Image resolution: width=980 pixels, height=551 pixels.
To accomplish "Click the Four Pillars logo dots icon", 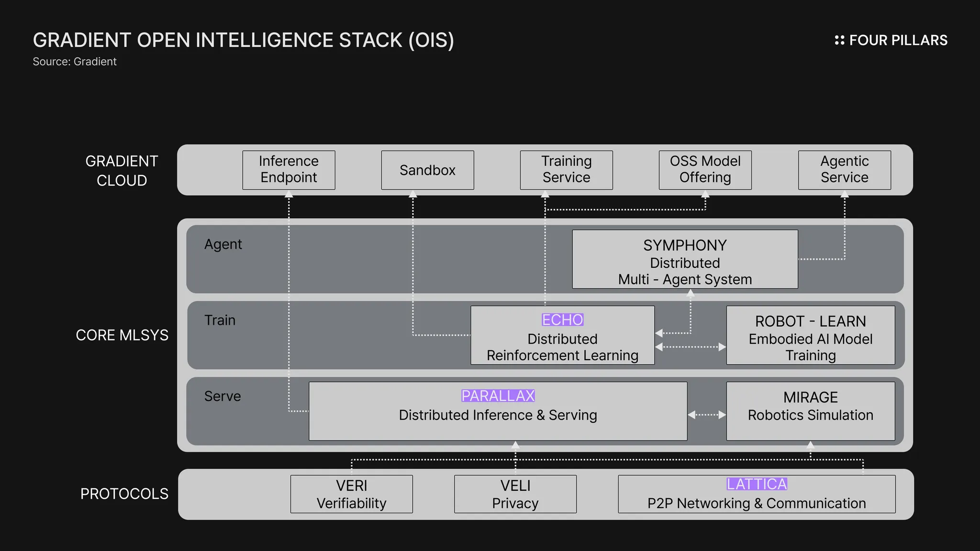I will pos(839,40).
